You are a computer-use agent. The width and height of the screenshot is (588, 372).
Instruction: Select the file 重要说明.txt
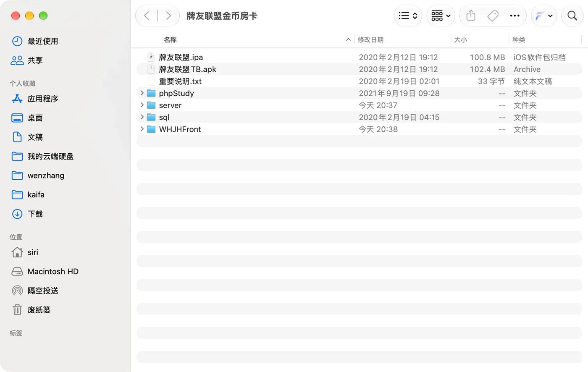tap(360, 81)
